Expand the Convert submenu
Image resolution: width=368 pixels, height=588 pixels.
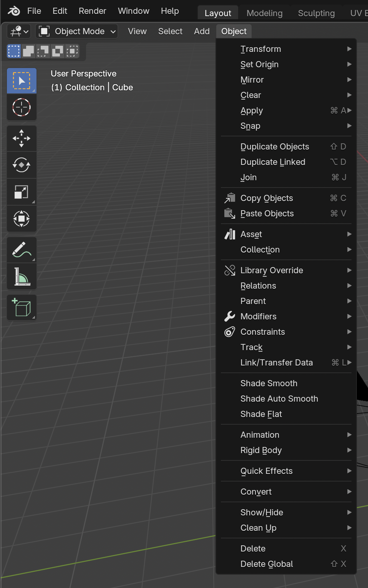[x=286, y=492]
